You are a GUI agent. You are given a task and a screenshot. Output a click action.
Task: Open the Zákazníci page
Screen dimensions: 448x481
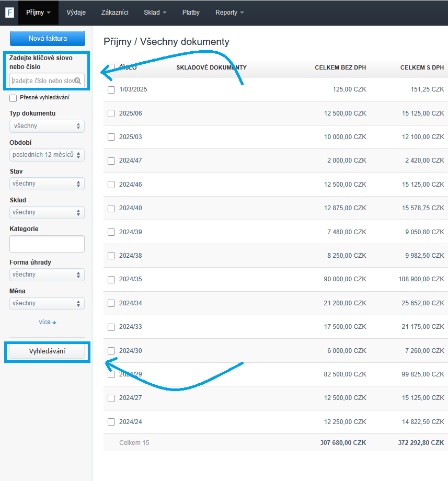[114, 13]
